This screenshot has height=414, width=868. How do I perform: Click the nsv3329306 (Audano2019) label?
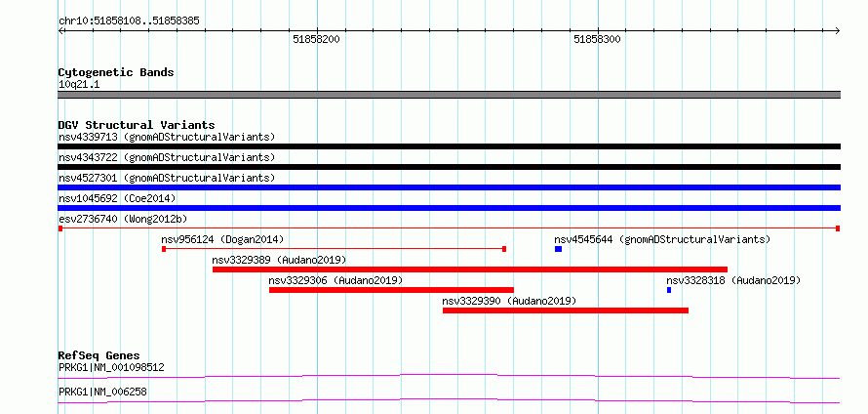pos(336,280)
